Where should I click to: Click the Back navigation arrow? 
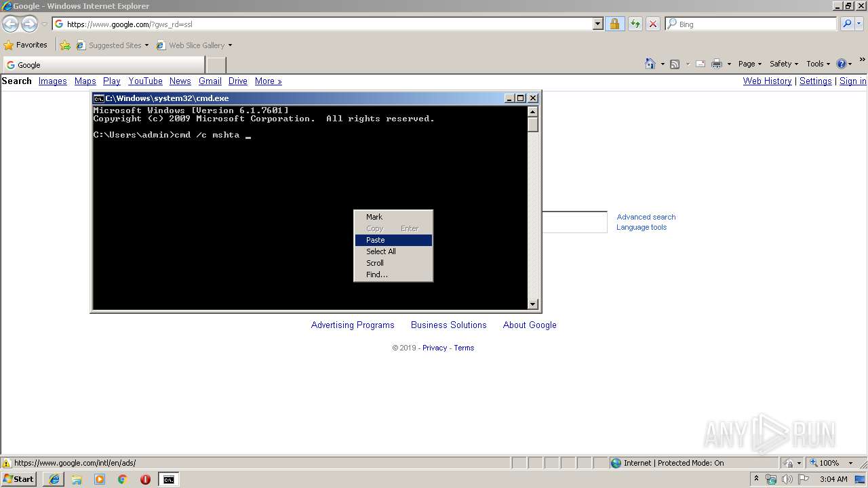(10, 24)
